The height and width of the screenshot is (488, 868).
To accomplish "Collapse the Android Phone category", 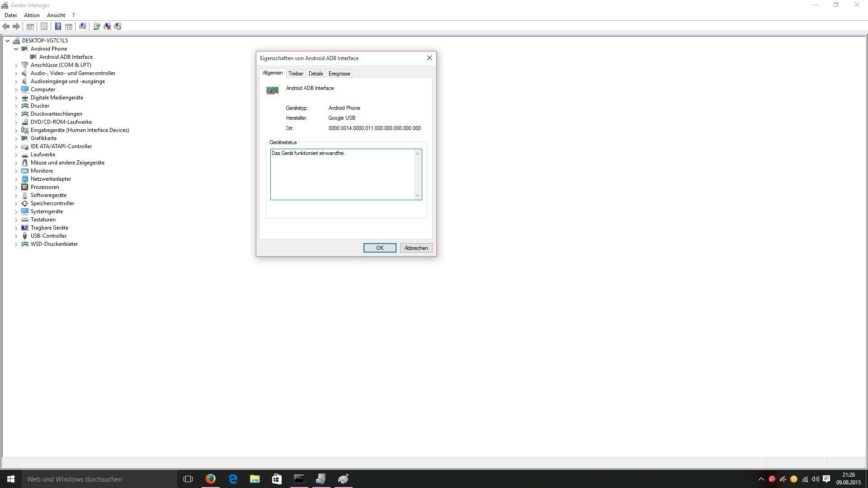I will point(16,49).
